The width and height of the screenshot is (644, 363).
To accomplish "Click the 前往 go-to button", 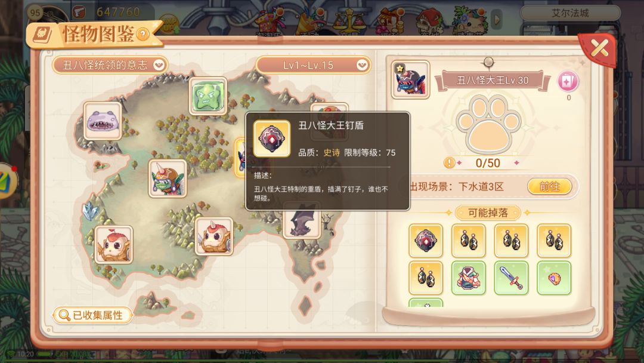I will [550, 187].
